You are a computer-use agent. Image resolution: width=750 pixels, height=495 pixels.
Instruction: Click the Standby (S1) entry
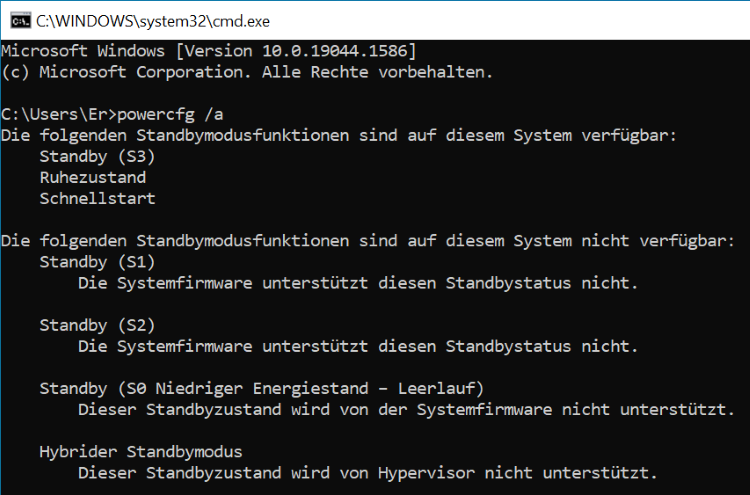pos(97,261)
